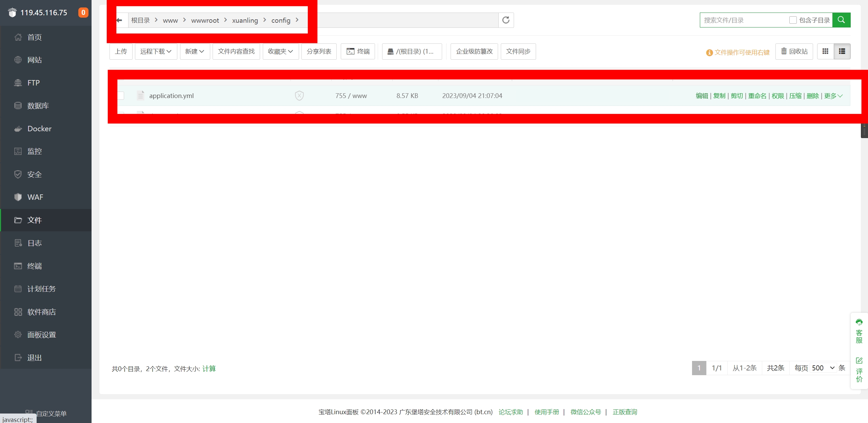Open the New dropdown menu
The image size is (868, 423).
click(195, 51)
